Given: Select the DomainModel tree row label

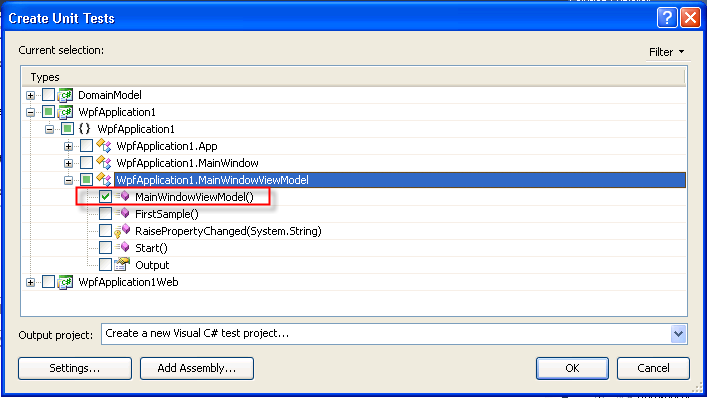Looking at the screenshot, I should click(x=110, y=95).
